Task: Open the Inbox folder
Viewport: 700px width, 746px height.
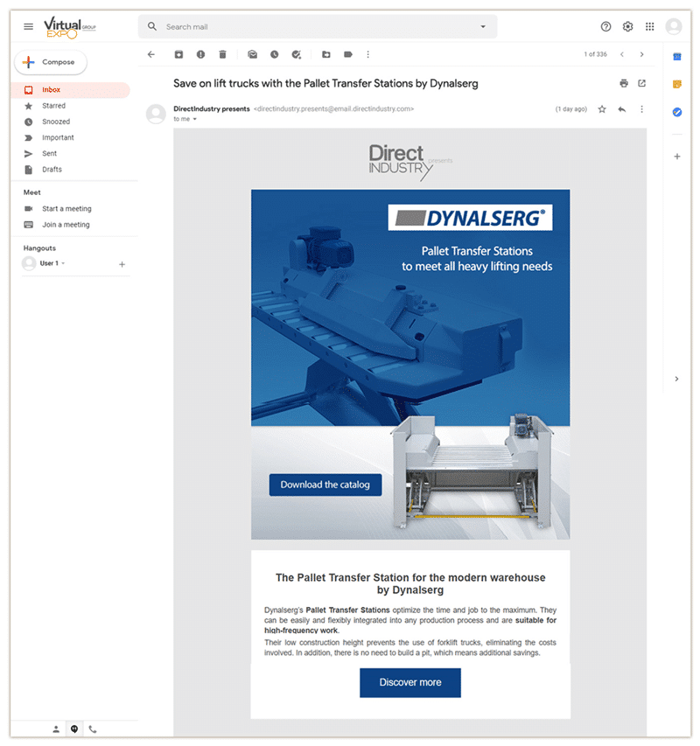Action: (70, 90)
